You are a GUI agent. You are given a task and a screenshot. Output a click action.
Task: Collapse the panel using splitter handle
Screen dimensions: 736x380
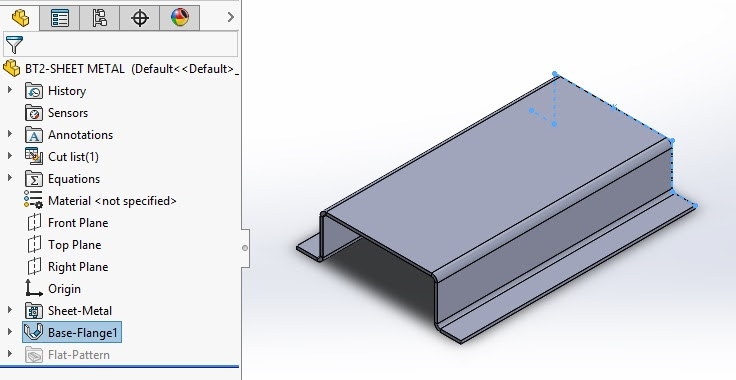pos(245,248)
